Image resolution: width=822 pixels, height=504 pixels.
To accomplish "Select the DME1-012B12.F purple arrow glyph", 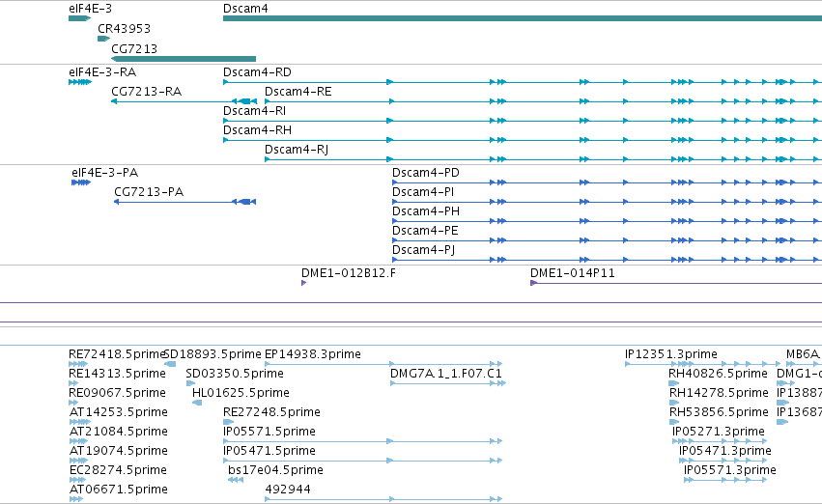I will point(303,283).
